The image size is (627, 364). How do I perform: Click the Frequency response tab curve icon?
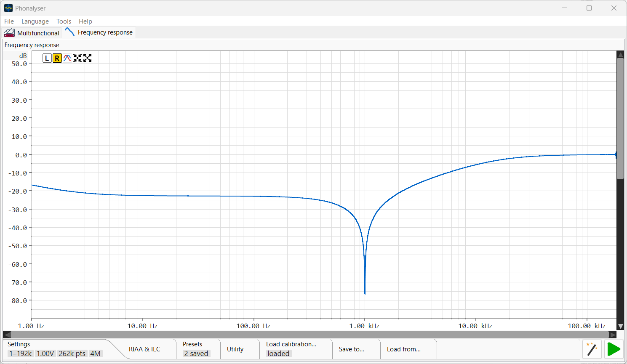coord(70,32)
